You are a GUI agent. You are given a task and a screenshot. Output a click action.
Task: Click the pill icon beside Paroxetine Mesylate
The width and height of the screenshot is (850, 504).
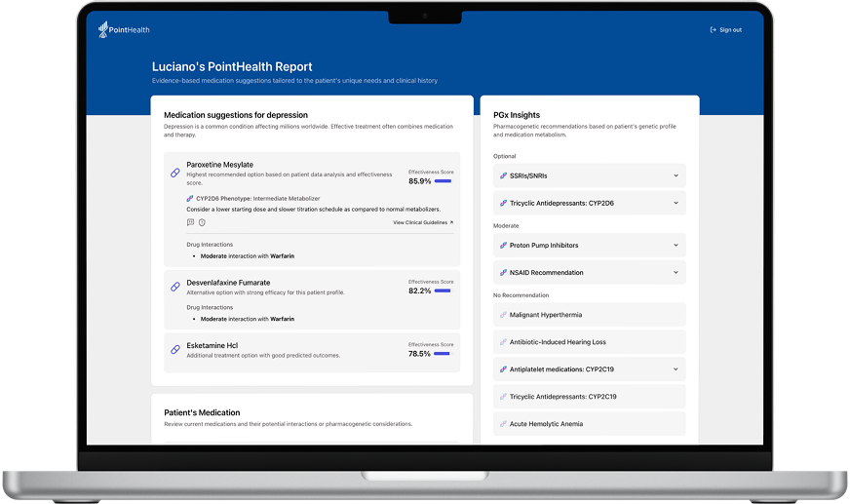coord(175,173)
